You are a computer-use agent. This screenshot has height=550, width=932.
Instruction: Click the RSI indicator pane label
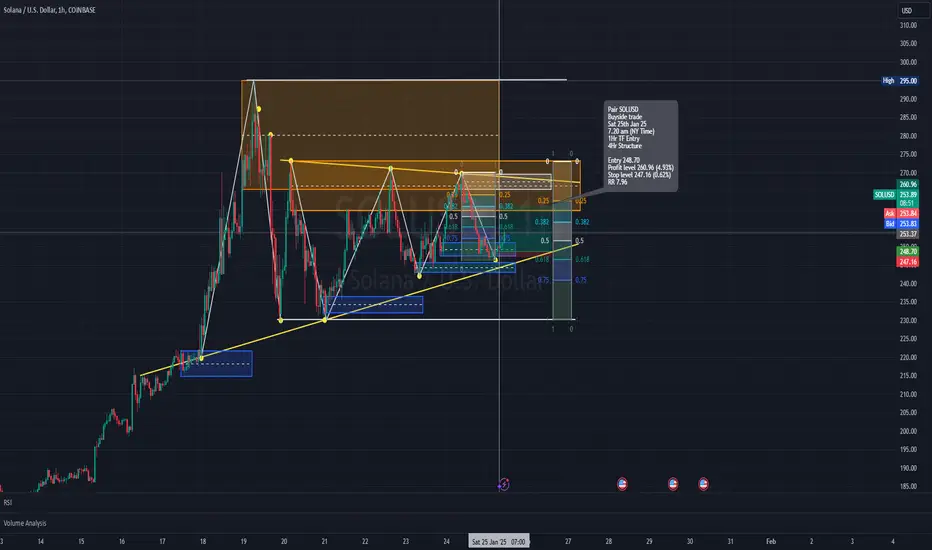click(8, 503)
